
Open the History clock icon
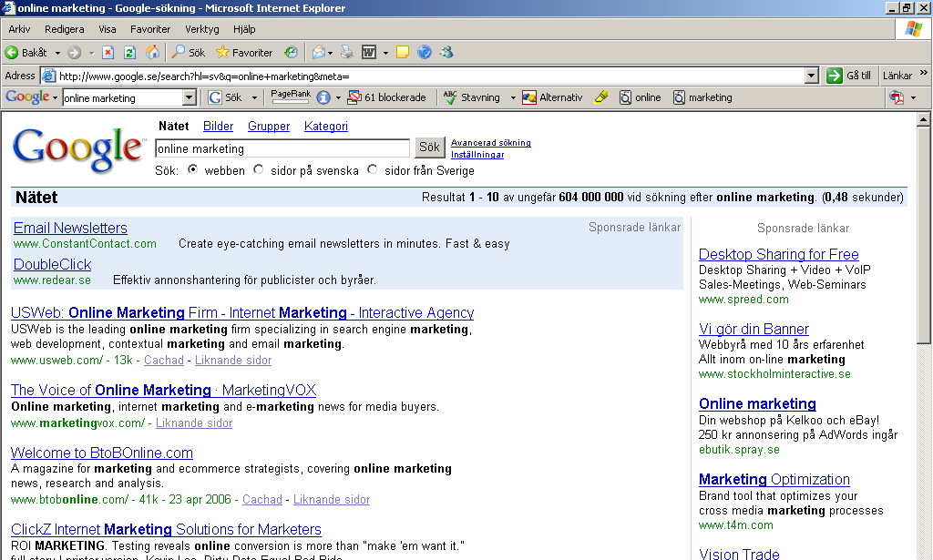[x=291, y=52]
